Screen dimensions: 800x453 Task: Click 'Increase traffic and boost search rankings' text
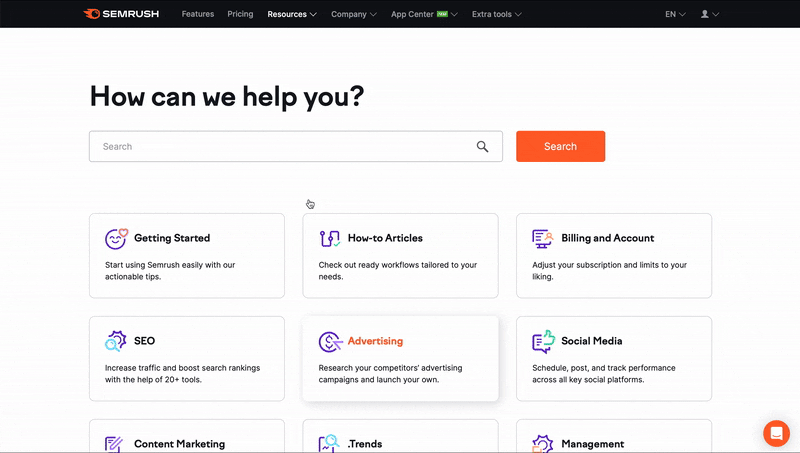click(182, 374)
